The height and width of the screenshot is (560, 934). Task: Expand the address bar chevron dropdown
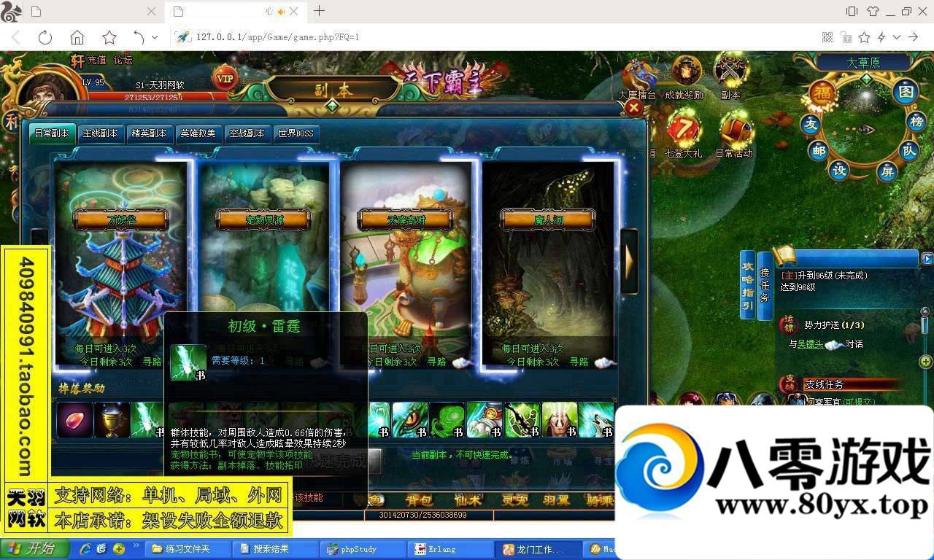click(x=897, y=37)
